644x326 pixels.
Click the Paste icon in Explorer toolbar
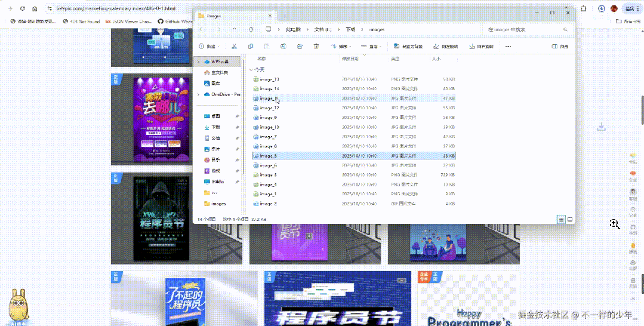tap(267, 47)
